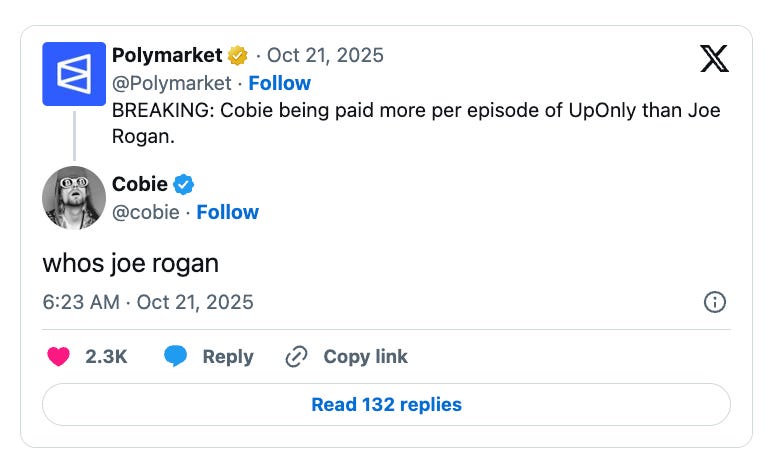Screen dimensions: 768x468
Task: Open Cobie's profile picture
Action: (74, 197)
